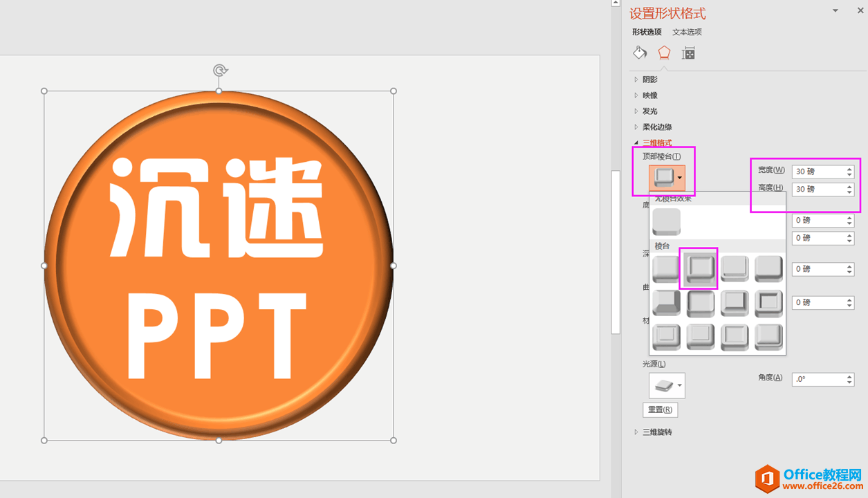Click the 设置形状格式 pane title

pyautogui.click(x=667, y=14)
